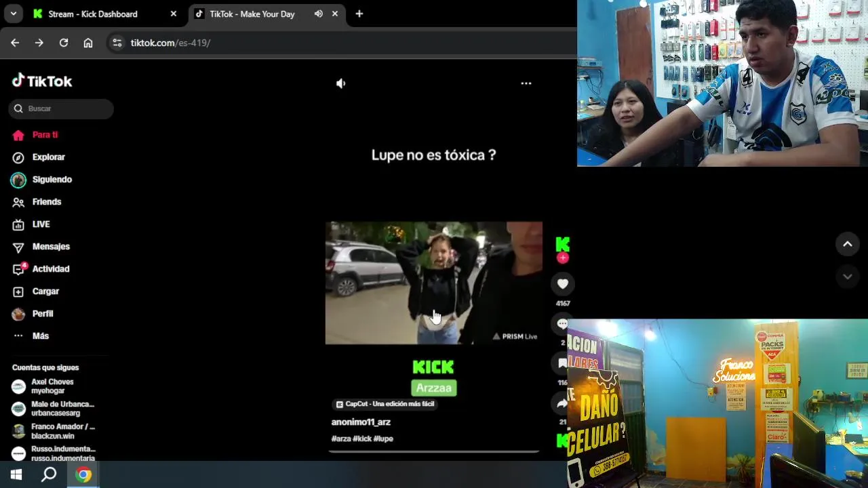Open the TikTok logo home link
Viewport: 868px width, 488px height.
42,81
